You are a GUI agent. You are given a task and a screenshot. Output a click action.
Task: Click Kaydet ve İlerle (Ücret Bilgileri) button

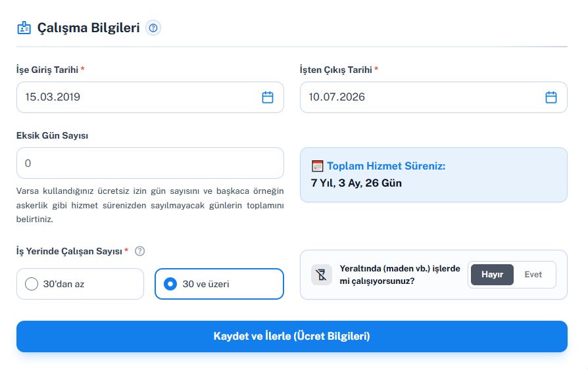(292, 336)
